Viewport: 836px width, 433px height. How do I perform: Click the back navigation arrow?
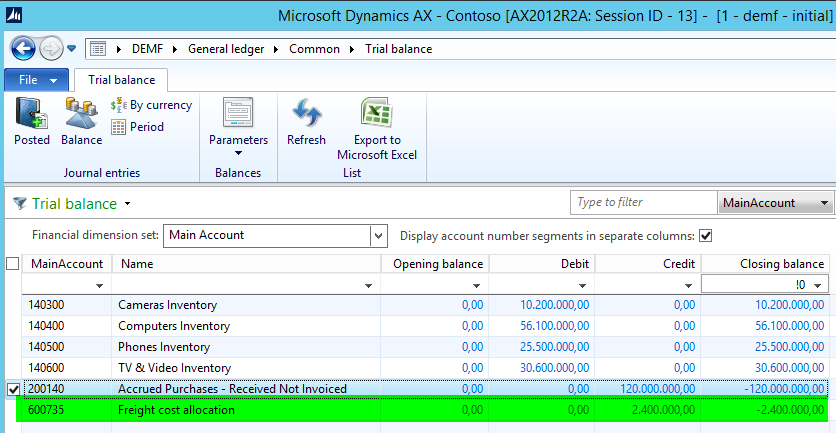click(23, 48)
